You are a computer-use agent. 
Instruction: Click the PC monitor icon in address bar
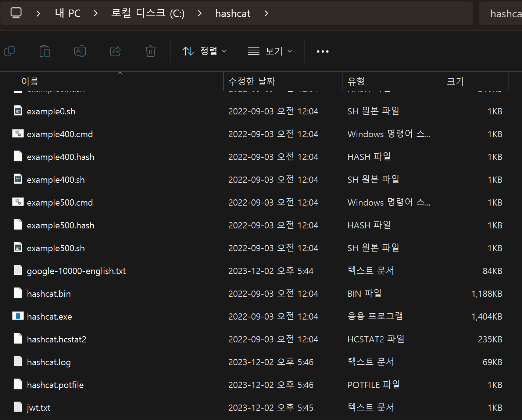(16, 13)
